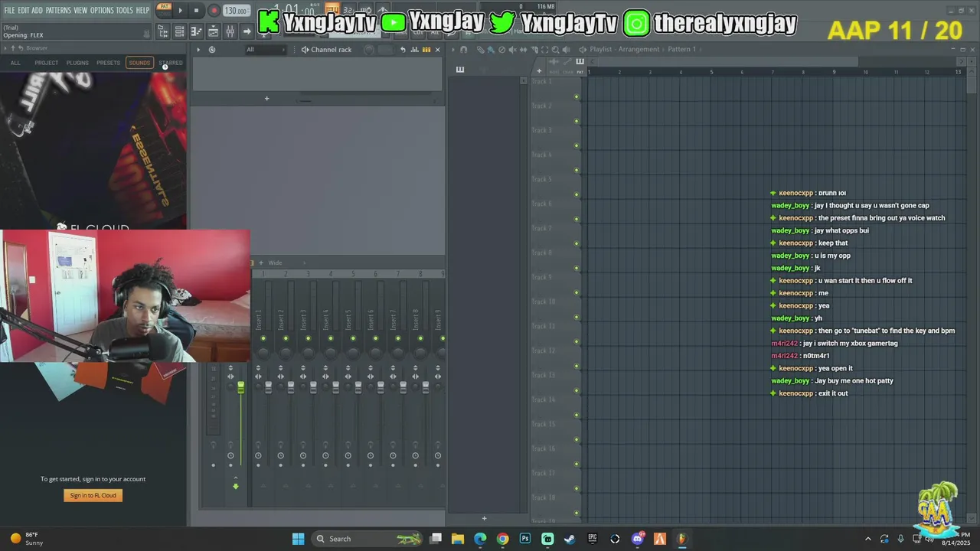Click the plus button to add channel

pyautogui.click(x=266, y=99)
